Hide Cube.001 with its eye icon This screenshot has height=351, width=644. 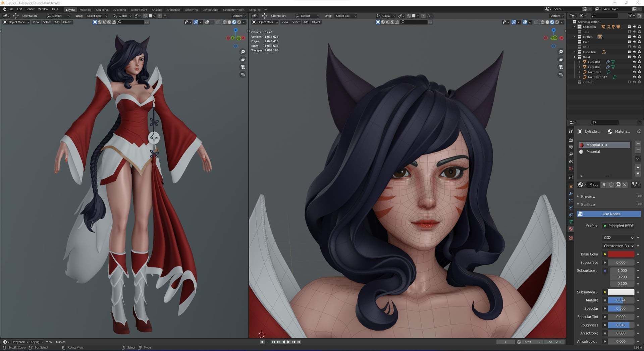(634, 62)
